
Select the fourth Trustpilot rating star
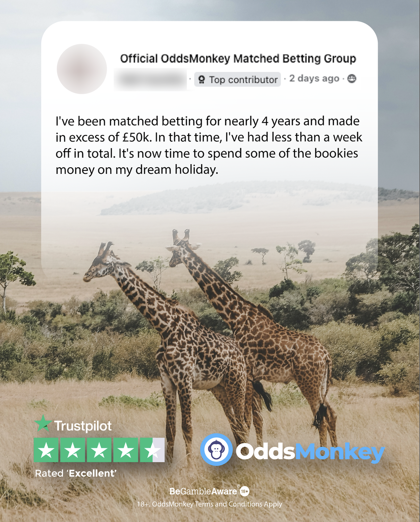(126, 450)
